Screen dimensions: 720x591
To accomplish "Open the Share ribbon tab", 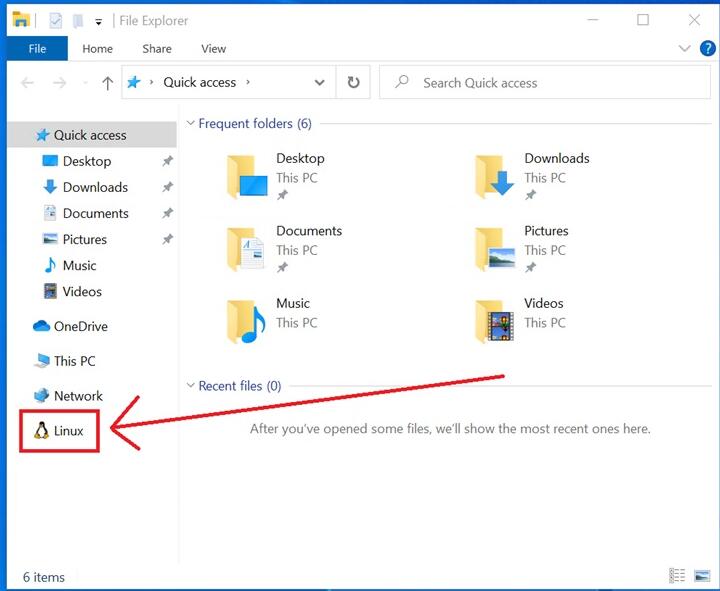I will pos(157,49).
